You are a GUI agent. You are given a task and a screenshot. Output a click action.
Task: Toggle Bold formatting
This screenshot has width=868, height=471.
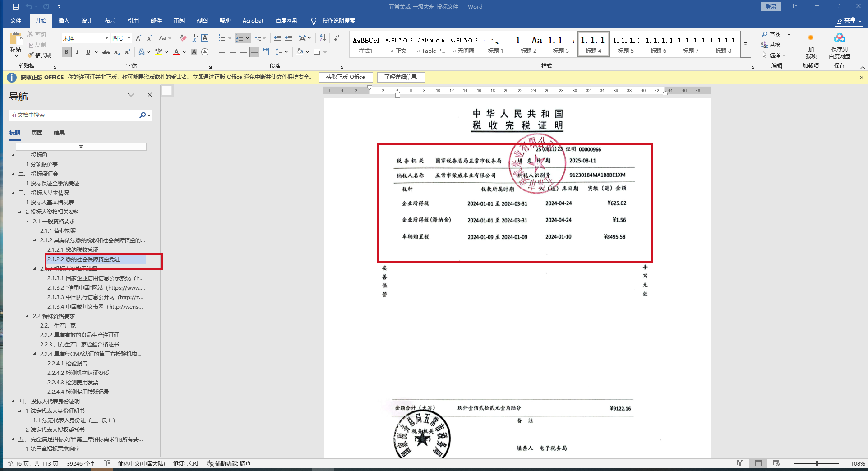pos(66,52)
